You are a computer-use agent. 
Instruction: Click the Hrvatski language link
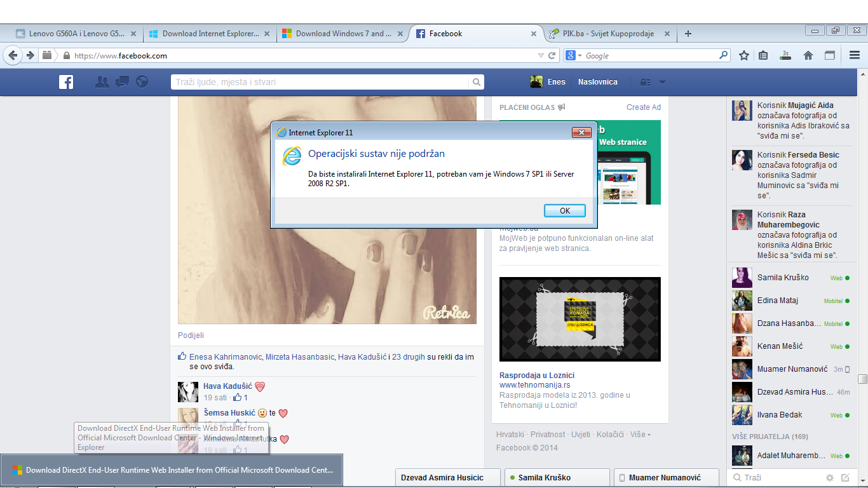(510, 435)
